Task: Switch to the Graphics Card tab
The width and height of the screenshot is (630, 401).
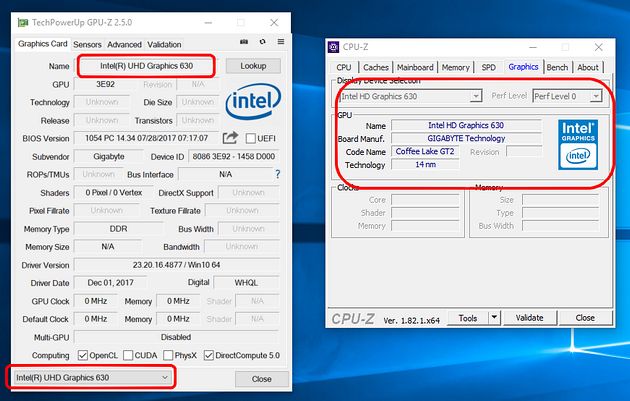Action: (x=43, y=44)
